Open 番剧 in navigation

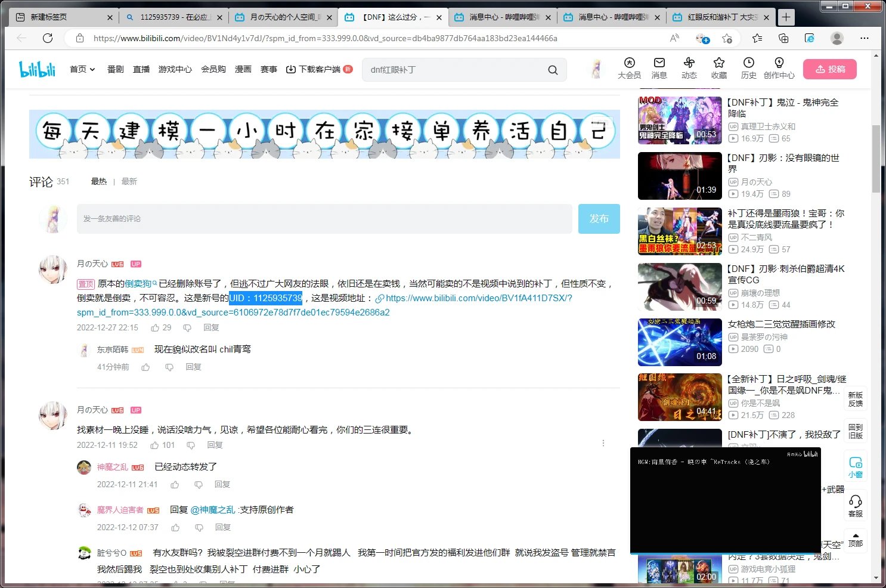[x=116, y=69]
